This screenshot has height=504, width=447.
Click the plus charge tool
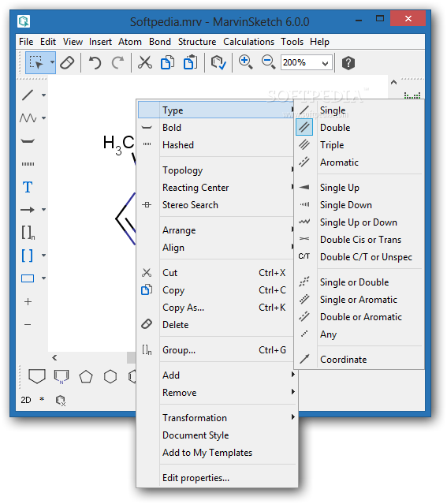pyautogui.click(x=28, y=301)
